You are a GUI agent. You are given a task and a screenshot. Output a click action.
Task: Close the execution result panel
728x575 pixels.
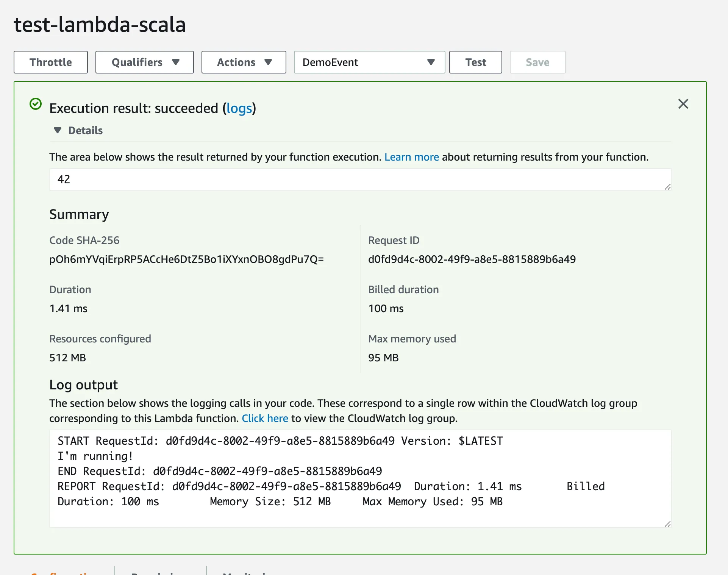coord(683,104)
